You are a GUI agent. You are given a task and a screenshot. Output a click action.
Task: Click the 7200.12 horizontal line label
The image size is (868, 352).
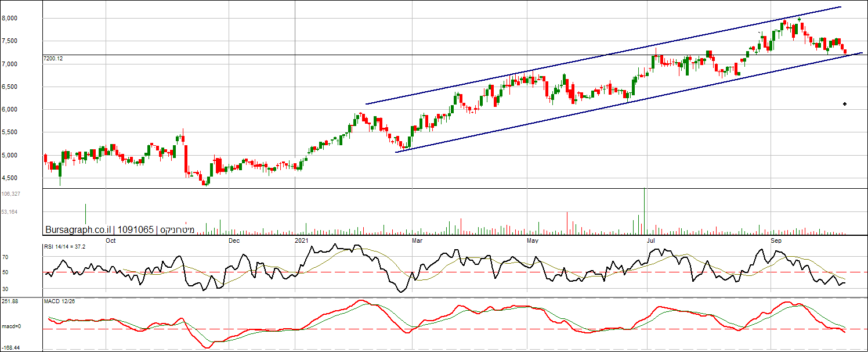(x=53, y=59)
